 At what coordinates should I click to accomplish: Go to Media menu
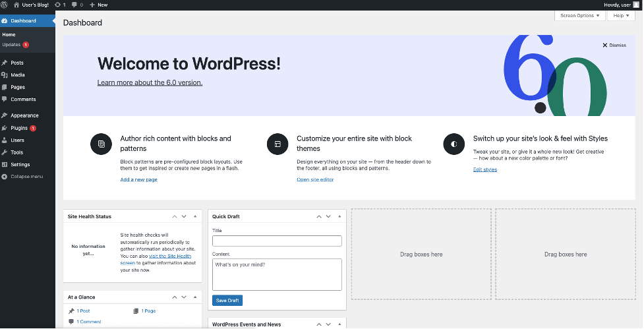pos(18,75)
